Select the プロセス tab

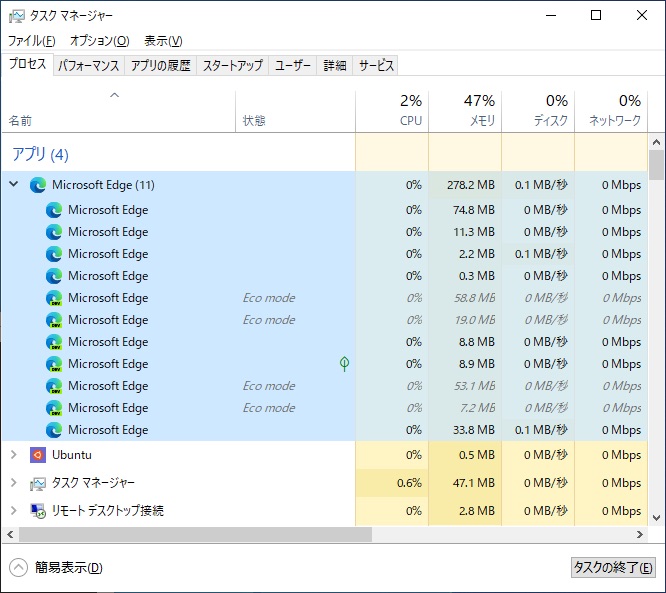28,64
